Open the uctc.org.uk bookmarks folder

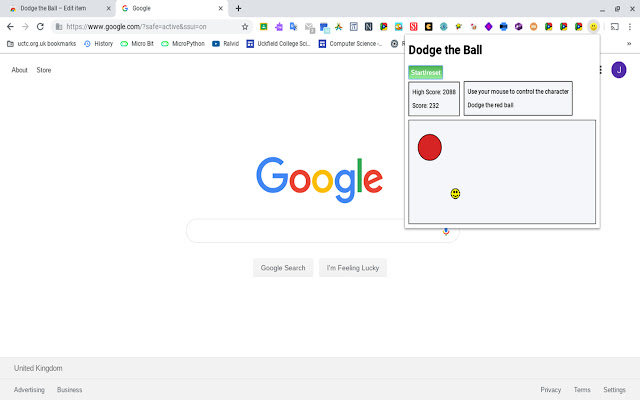(41, 44)
